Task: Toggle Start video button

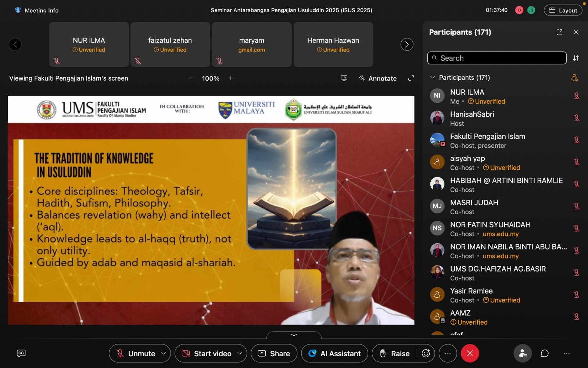Action: click(x=207, y=353)
